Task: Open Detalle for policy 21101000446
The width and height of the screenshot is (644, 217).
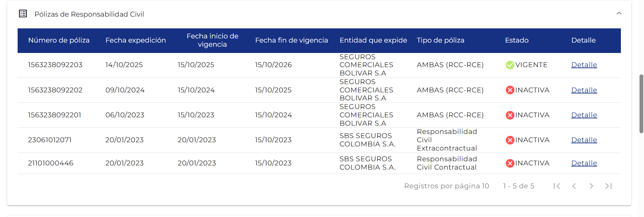Action: click(584, 163)
